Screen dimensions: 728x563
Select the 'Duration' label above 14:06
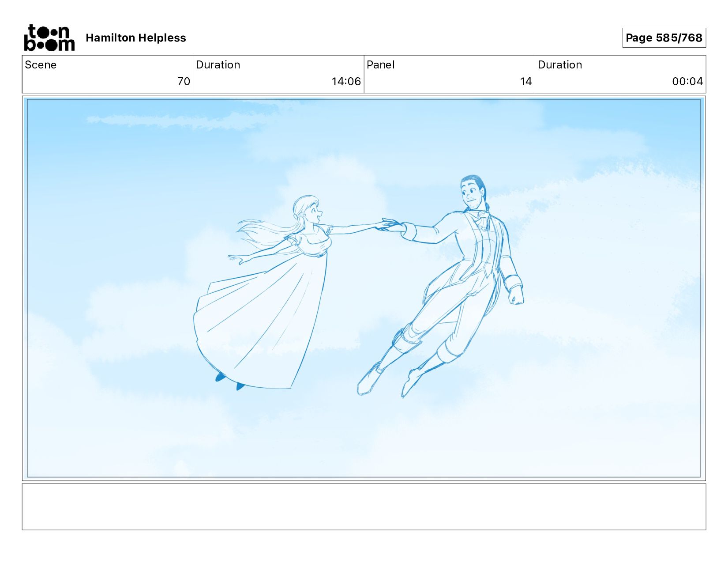coord(218,65)
